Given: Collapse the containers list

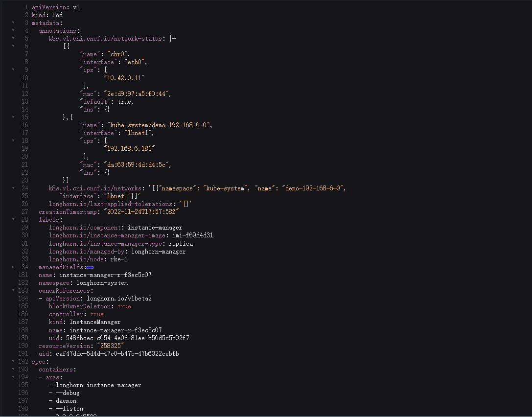Looking at the screenshot, I should pyautogui.click(x=14, y=369).
